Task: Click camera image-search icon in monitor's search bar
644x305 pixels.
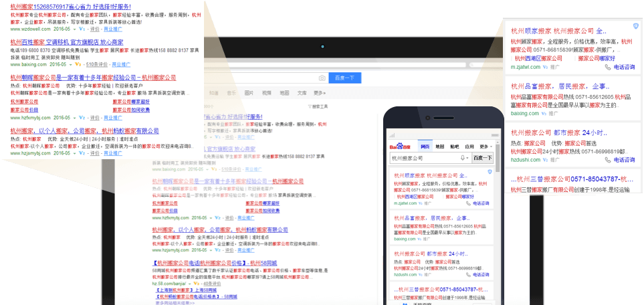Action: point(322,78)
